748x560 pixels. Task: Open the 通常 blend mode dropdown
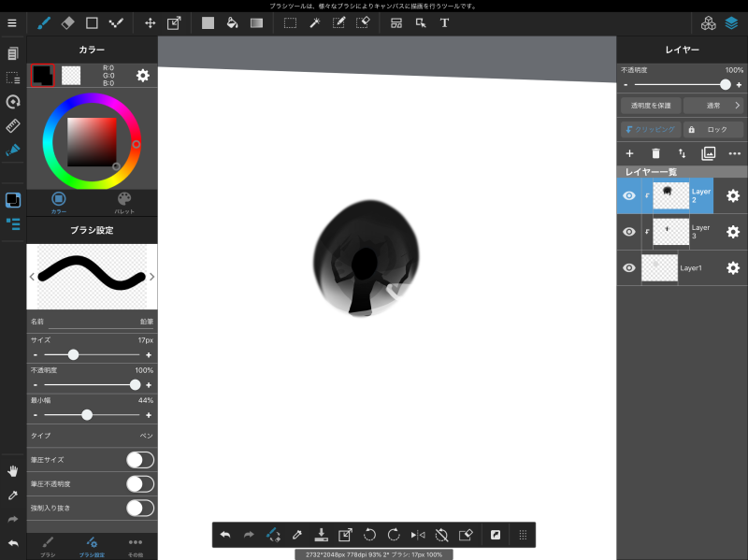(713, 106)
